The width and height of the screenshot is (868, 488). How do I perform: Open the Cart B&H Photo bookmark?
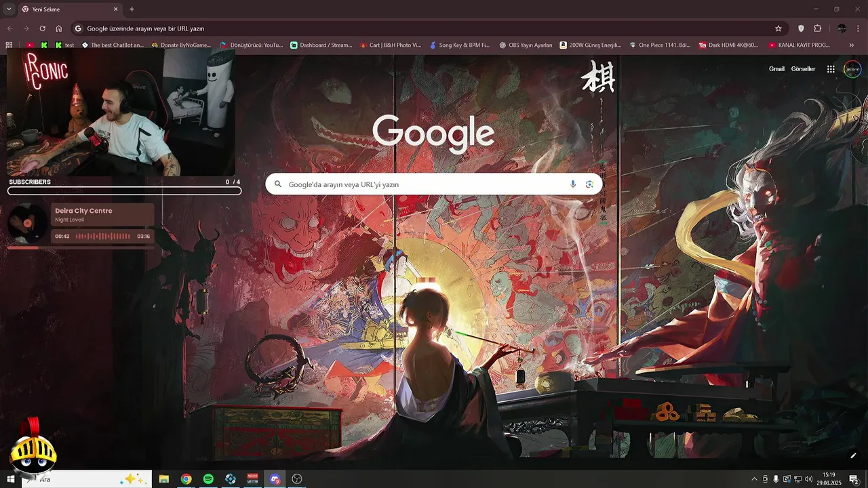coord(390,45)
